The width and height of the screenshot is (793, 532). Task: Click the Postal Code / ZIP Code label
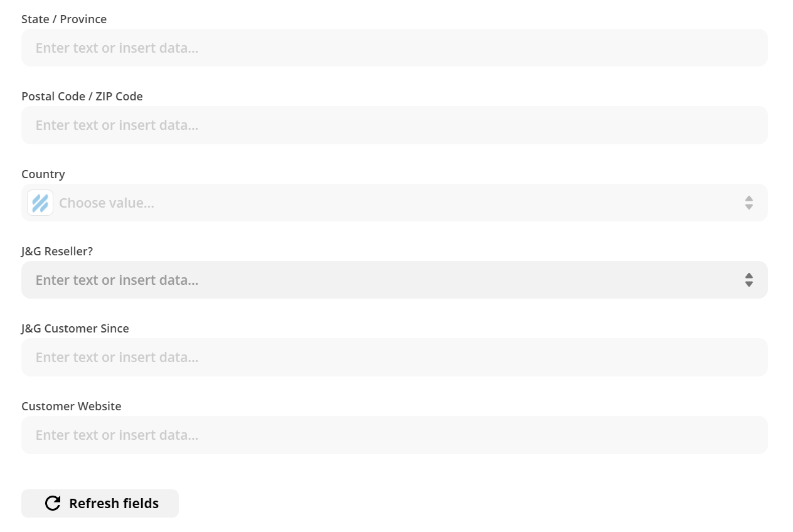point(82,96)
